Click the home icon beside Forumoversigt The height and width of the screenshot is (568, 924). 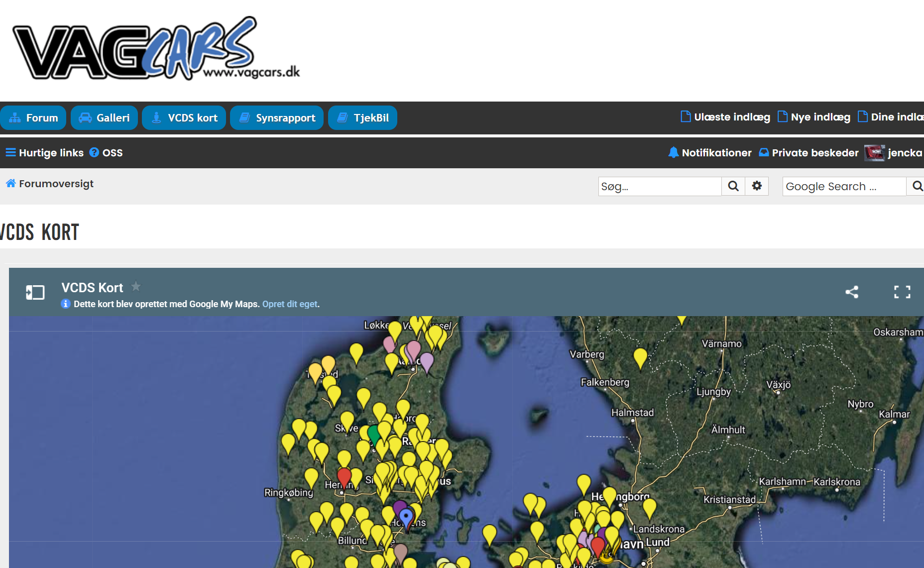[10, 183]
